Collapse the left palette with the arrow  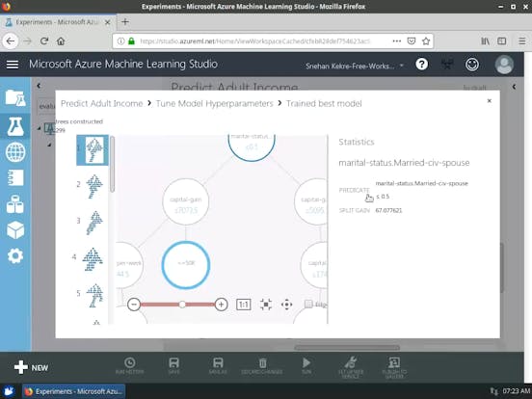pos(39,86)
